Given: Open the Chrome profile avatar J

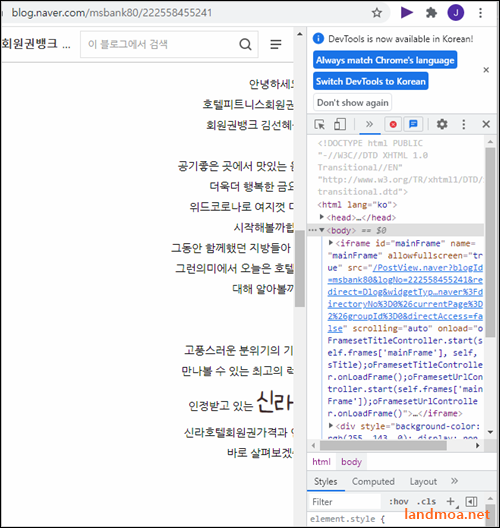Looking at the screenshot, I should pos(456,13).
